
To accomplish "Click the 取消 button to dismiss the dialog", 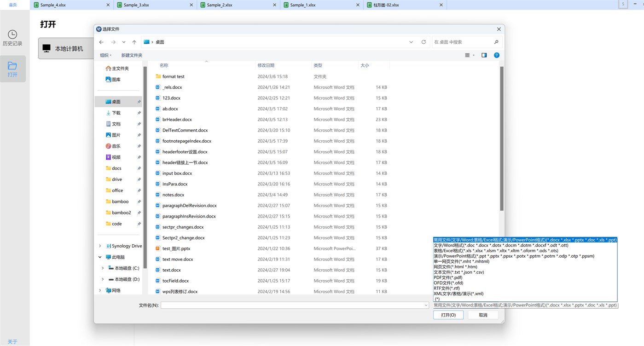I will pos(482,315).
